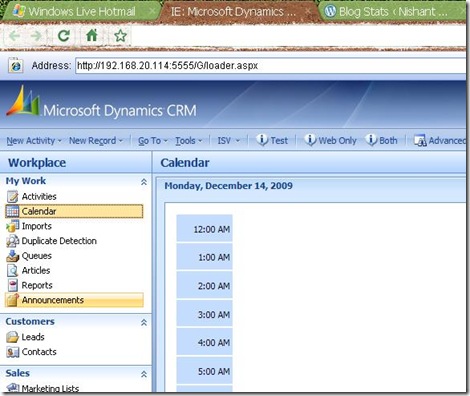Click the Announcements icon

tap(12, 300)
